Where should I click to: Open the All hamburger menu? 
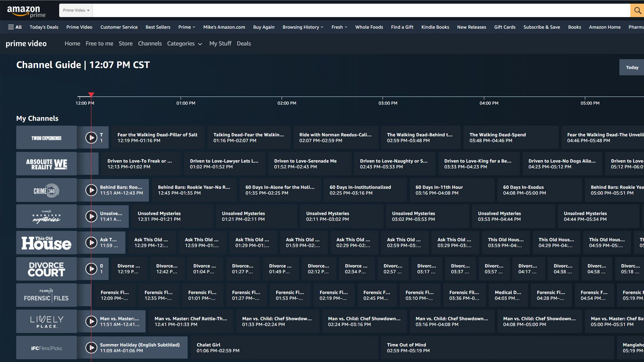15,27
